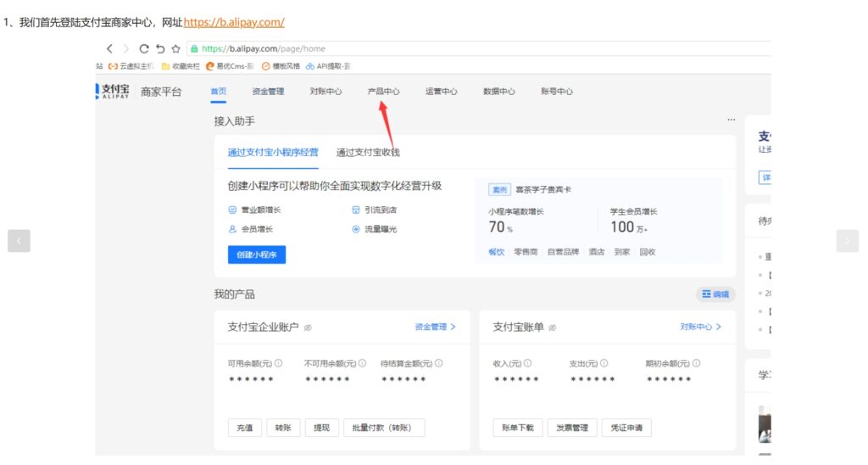Image resolution: width=868 pixels, height=465 pixels.
Task: Go to next image with right arrow
Action: [847, 241]
